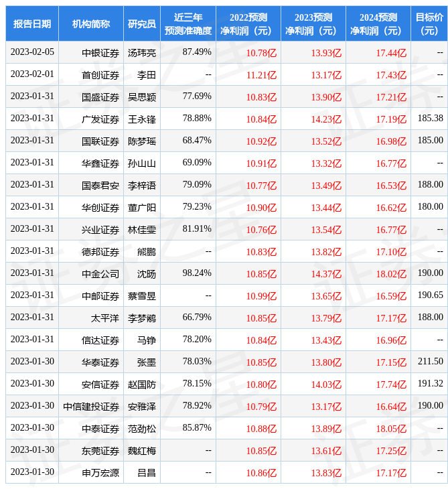The width and height of the screenshot is (448, 489).
Task: Click target price 190.65
Action: click(430, 295)
